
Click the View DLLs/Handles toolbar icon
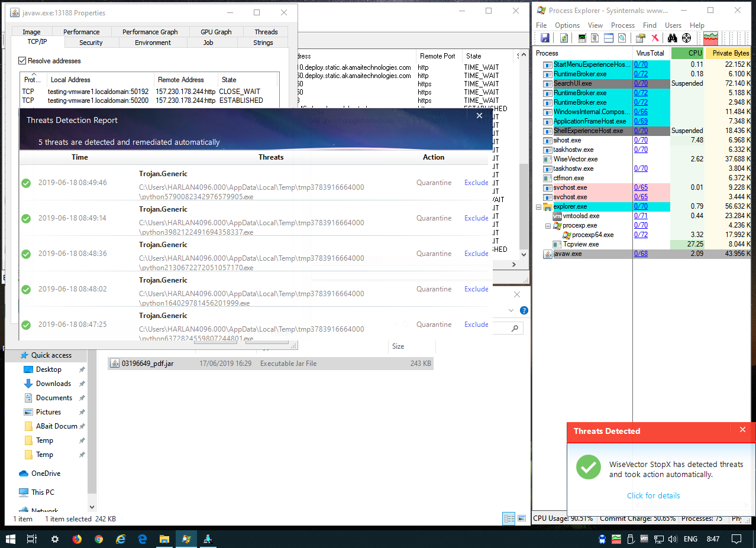[x=622, y=38]
